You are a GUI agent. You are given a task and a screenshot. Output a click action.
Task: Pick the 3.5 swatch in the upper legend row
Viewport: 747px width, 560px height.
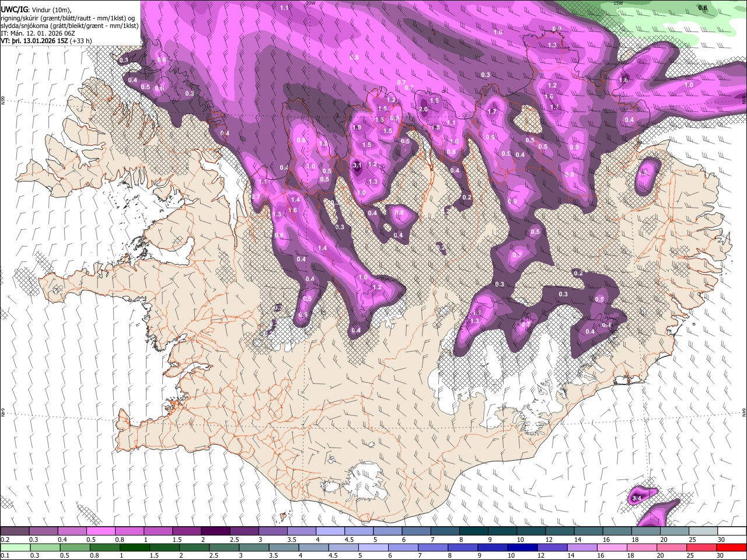tap(302, 531)
